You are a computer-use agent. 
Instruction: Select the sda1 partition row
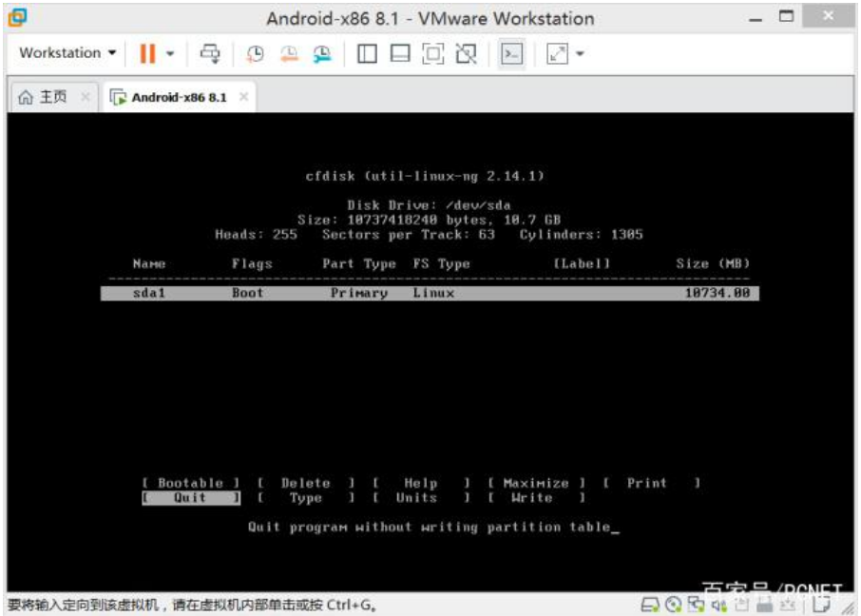point(430,293)
